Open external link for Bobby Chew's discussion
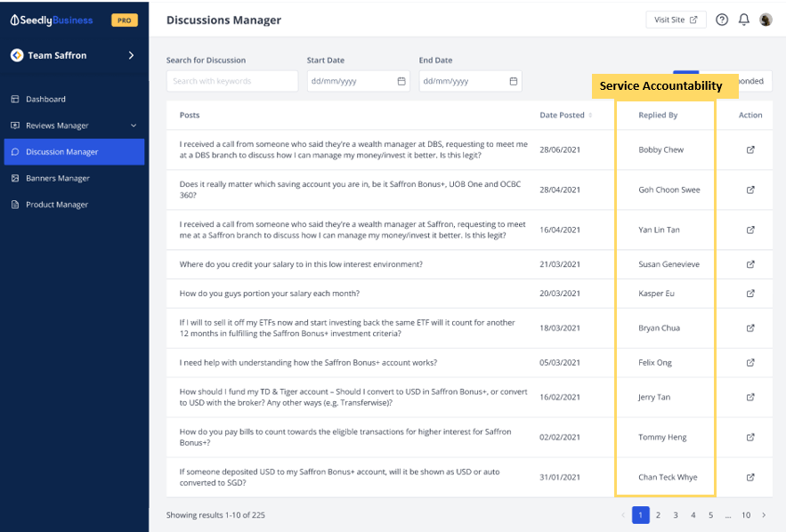The height and width of the screenshot is (532, 786). click(750, 149)
